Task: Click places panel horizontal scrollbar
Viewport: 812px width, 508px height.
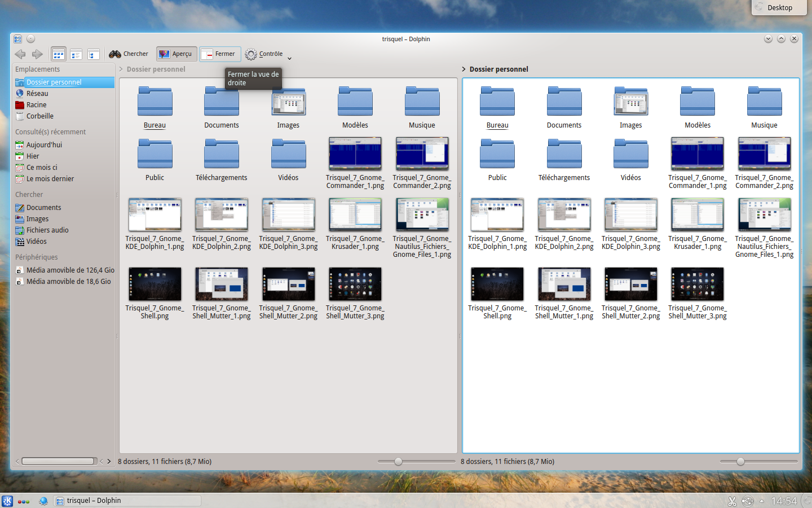Action: pos(58,461)
